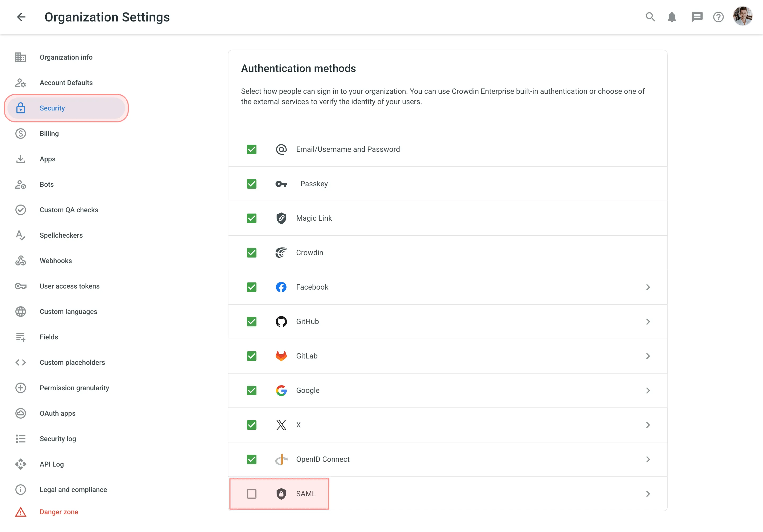Screen dimensions: 763x532
Task: Open the Danger zone
Action: pyautogui.click(x=59, y=512)
